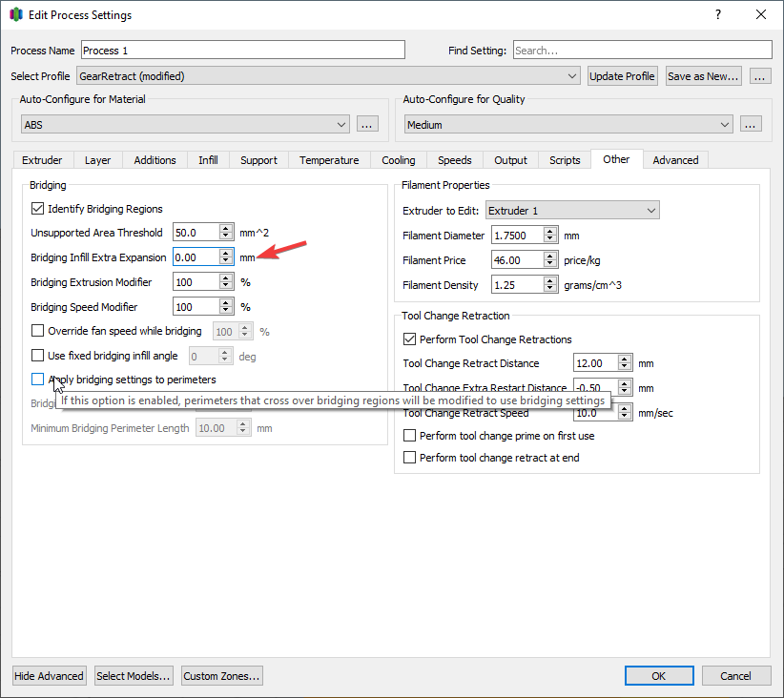784x698 pixels.
Task: Switch to the Cooling tab
Action: click(399, 160)
